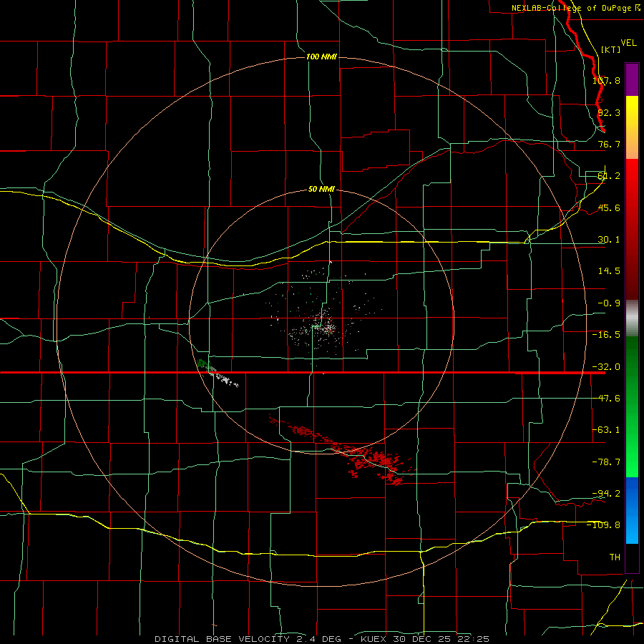Pick the yellow-orange segment of velocity color bar

pos(632,127)
